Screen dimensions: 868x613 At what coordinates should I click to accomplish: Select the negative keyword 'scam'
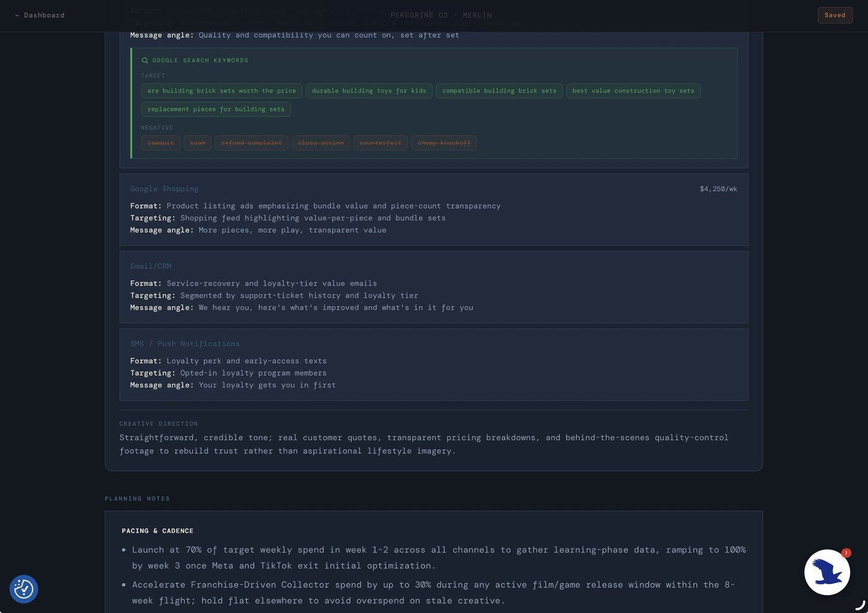tap(197, 143)
